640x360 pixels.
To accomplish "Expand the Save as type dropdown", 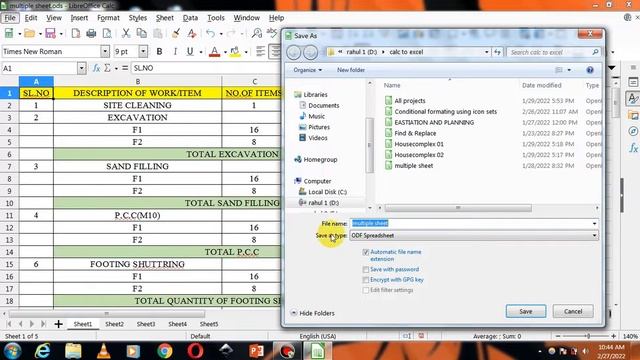I will click(x=594, y=236).
